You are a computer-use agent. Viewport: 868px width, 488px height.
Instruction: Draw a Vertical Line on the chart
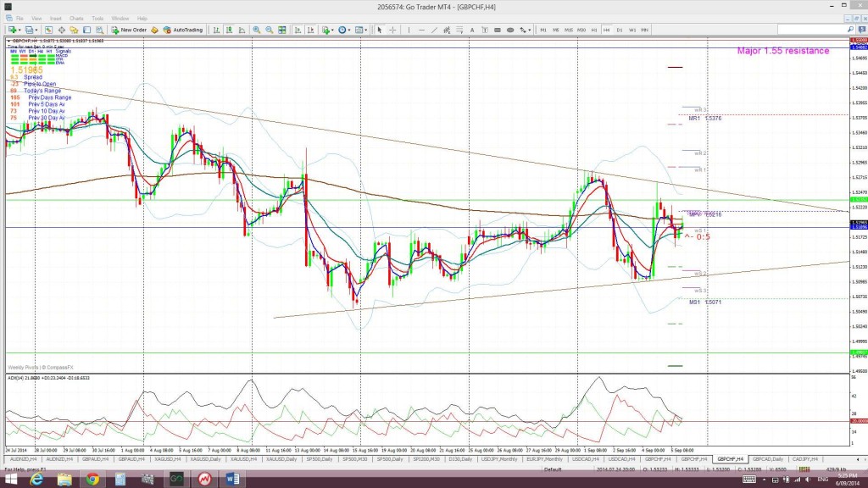409,30
